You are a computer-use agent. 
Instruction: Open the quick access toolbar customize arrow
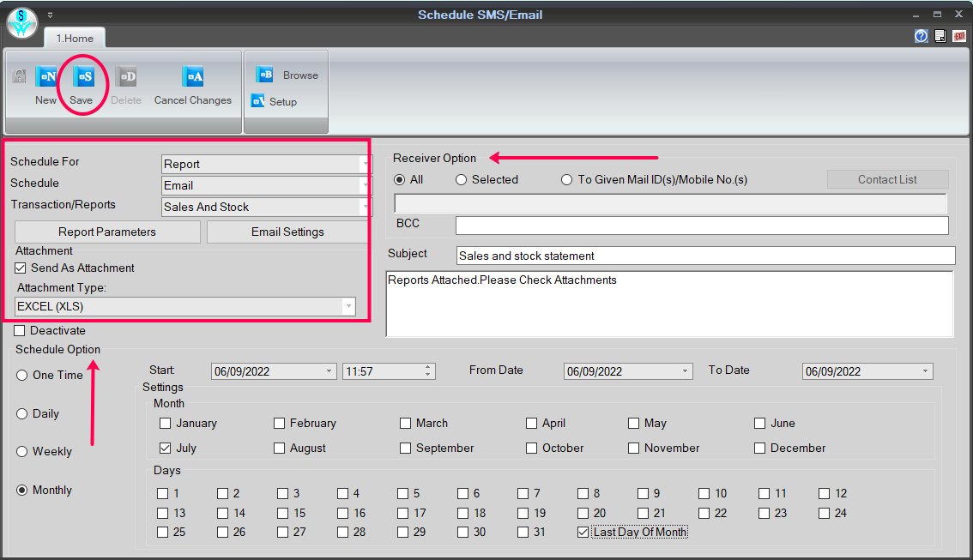[x=50, y=15]
